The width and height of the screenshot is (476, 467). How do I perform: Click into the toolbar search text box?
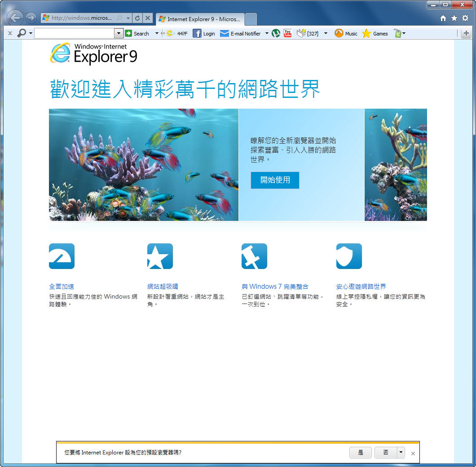point(75,33)
